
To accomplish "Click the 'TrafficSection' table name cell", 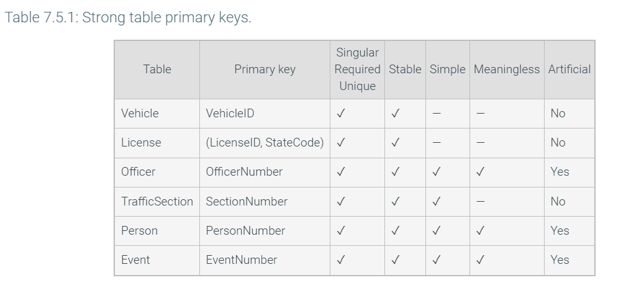I will point(157,202).
